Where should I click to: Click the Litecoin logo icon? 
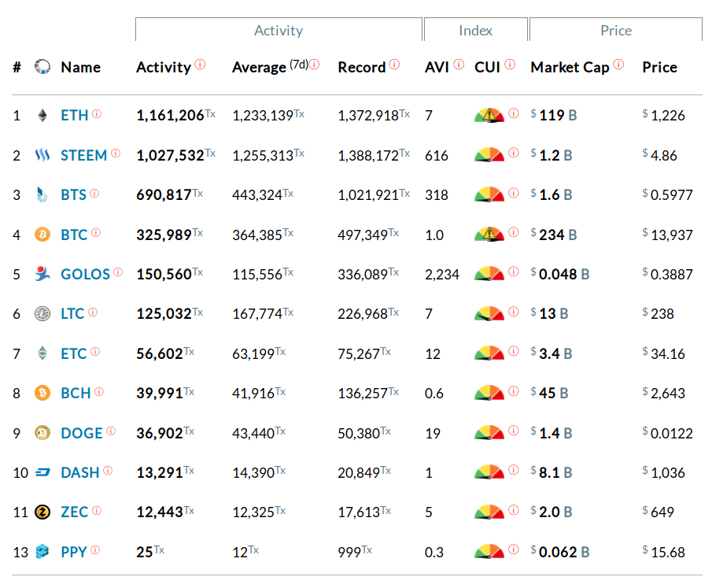(42, 314)
